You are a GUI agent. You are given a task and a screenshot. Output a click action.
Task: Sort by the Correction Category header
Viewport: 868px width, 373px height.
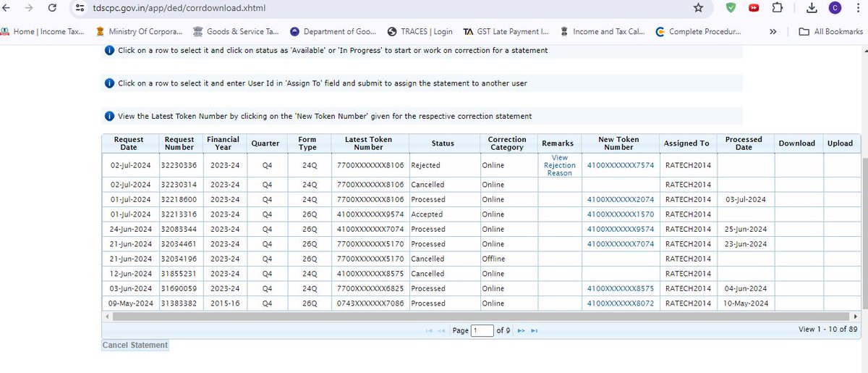click(507, 143)
